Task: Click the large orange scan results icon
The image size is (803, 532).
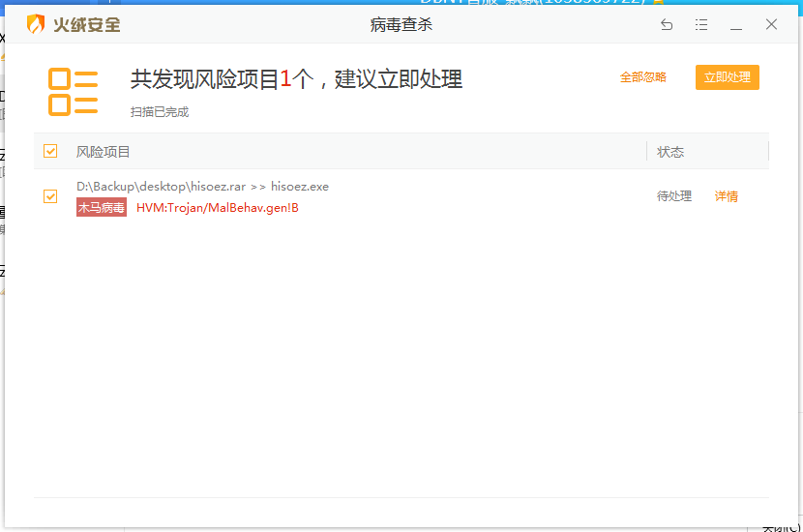Action: pos(74,91)
